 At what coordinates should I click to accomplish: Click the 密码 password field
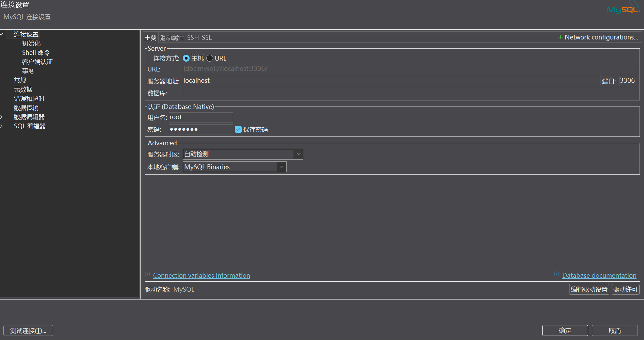click(201, 129)
